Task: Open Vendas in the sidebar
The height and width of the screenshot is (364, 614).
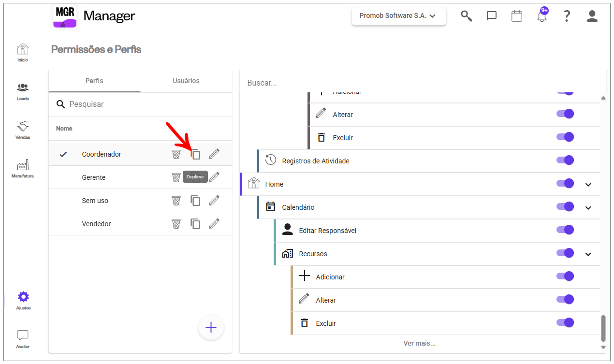Action: tap(23, 130)
